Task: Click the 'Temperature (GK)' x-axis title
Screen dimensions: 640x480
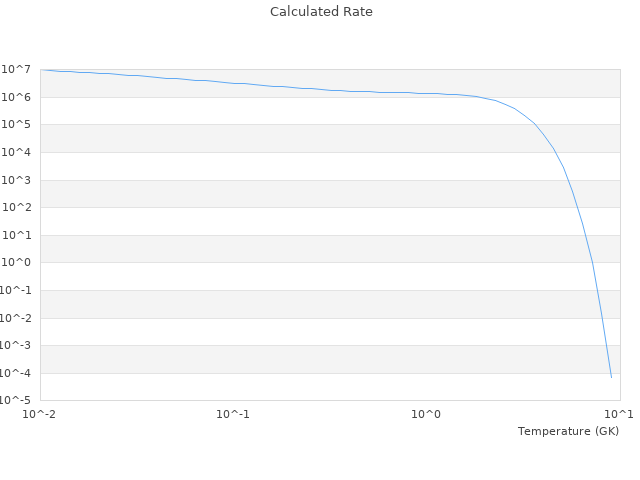Action: click(568, 431)
